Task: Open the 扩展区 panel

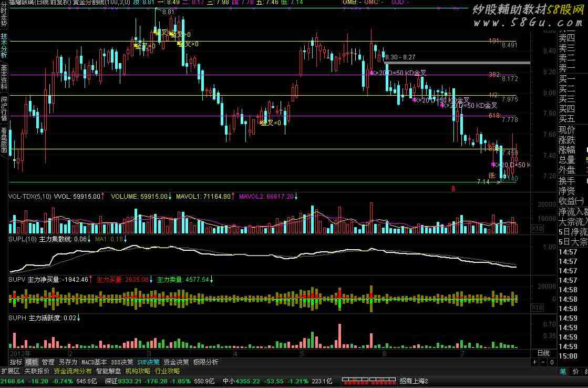Action: pos(10,371)
